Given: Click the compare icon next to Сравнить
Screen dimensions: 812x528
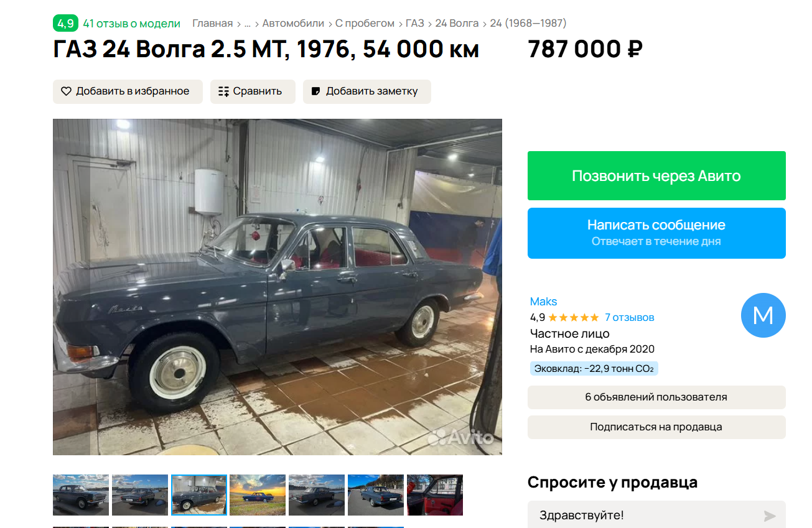Looking at the screenshot, I should (224, 91).
